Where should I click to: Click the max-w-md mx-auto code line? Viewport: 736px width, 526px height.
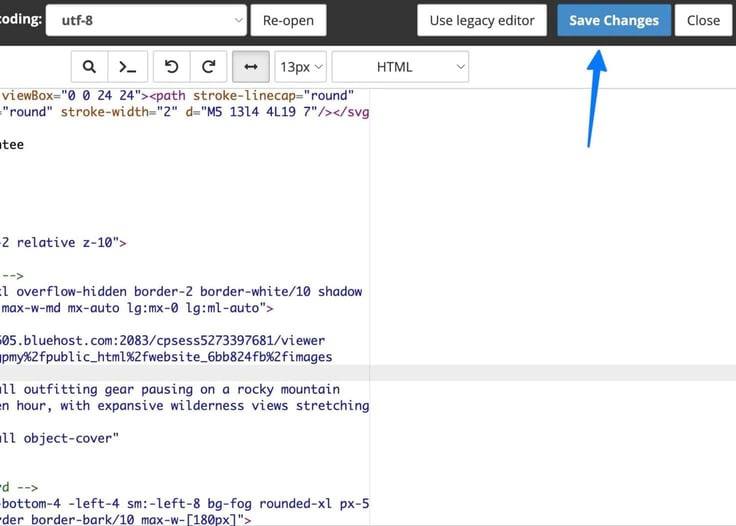click(137, 308)
